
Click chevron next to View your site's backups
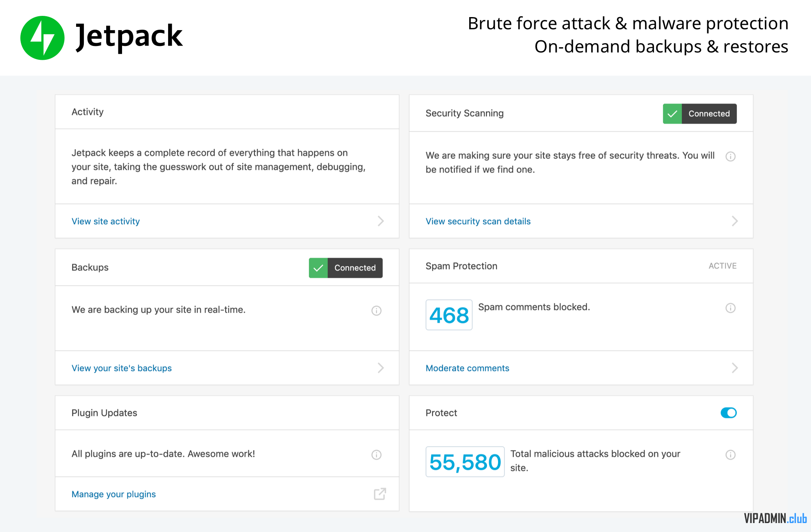tap(380, 368)
